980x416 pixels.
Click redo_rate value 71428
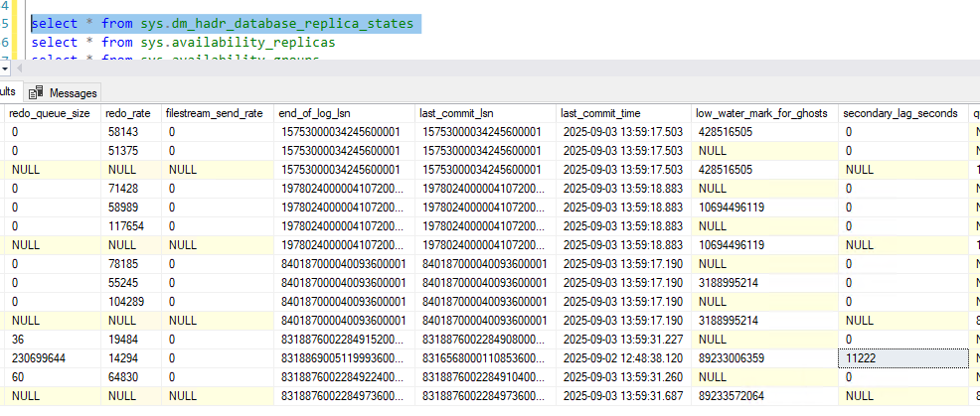(132, 189)
